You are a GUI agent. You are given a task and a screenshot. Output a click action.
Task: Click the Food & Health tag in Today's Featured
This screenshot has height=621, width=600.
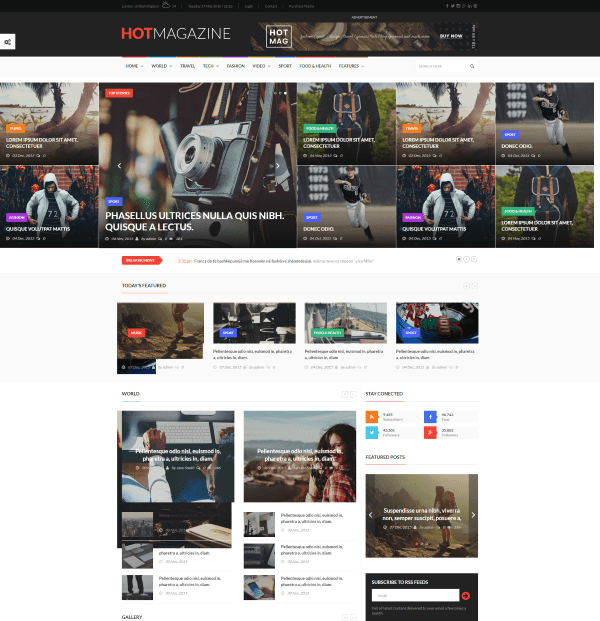pos(327,333)
